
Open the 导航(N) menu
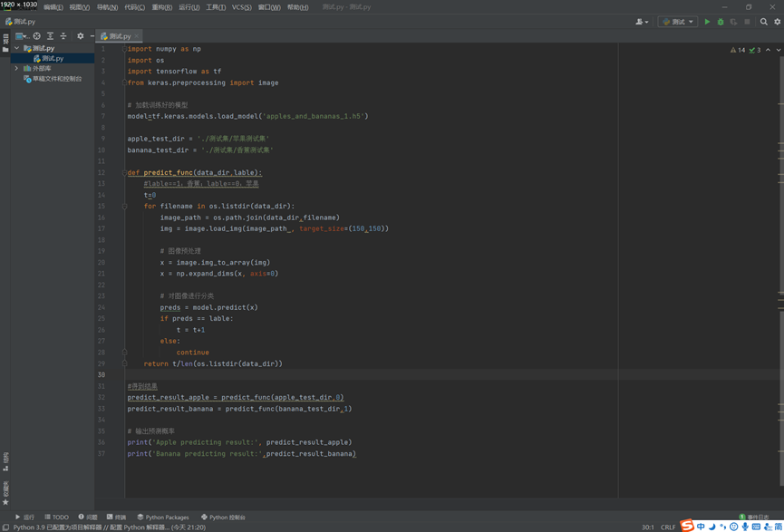coord(107,7)
